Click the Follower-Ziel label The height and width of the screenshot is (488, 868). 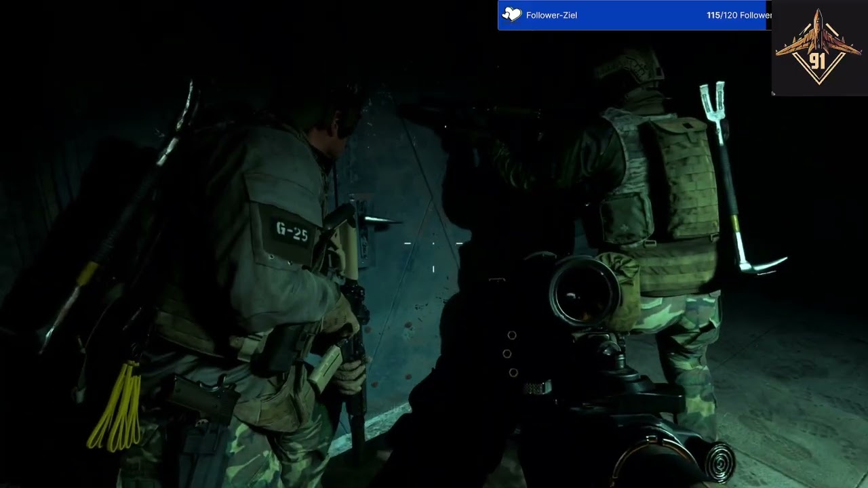(x=551, y=15)
